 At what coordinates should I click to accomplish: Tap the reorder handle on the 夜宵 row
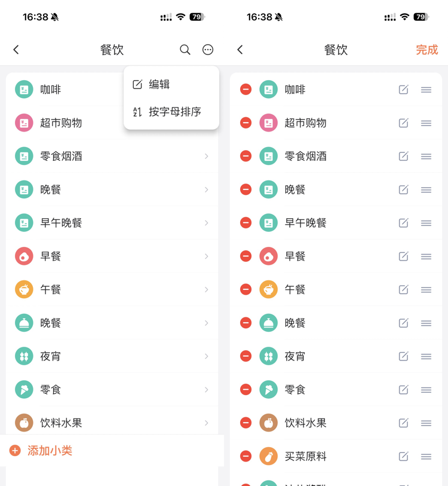(426, 356)
